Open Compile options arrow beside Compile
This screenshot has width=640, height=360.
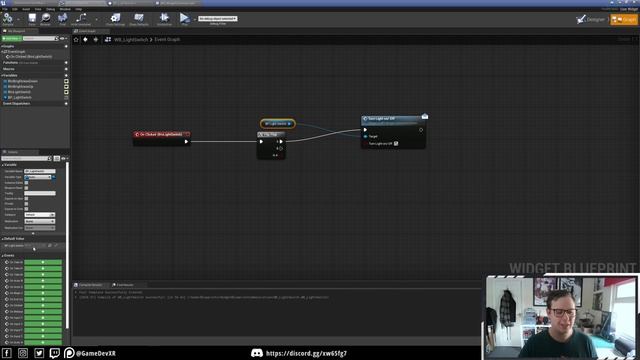18,19
